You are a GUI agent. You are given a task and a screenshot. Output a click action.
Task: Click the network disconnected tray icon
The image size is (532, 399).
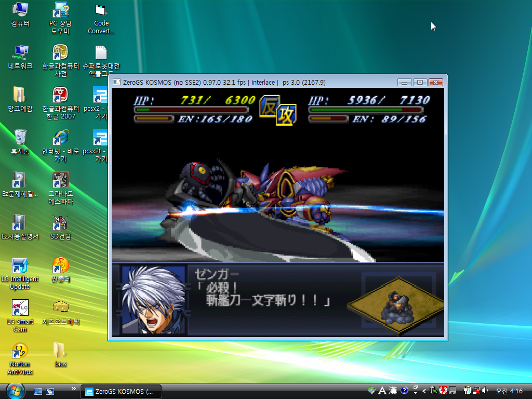pyautogui.click(x=476, y=391)
